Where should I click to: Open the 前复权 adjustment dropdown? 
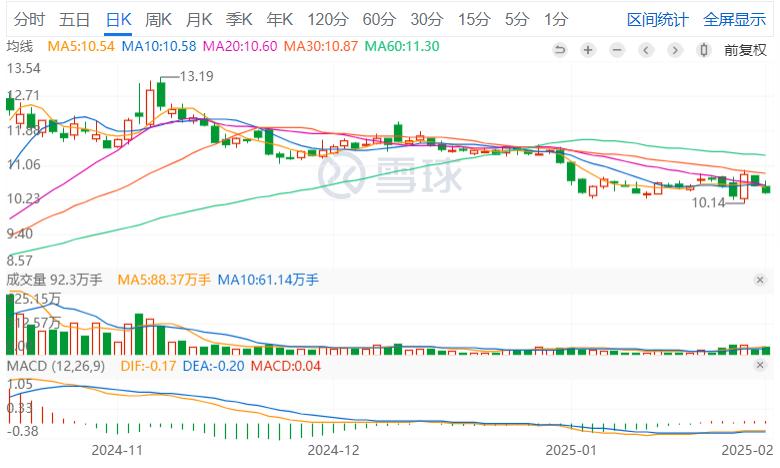pyautogui.click(x=745, y=49)
